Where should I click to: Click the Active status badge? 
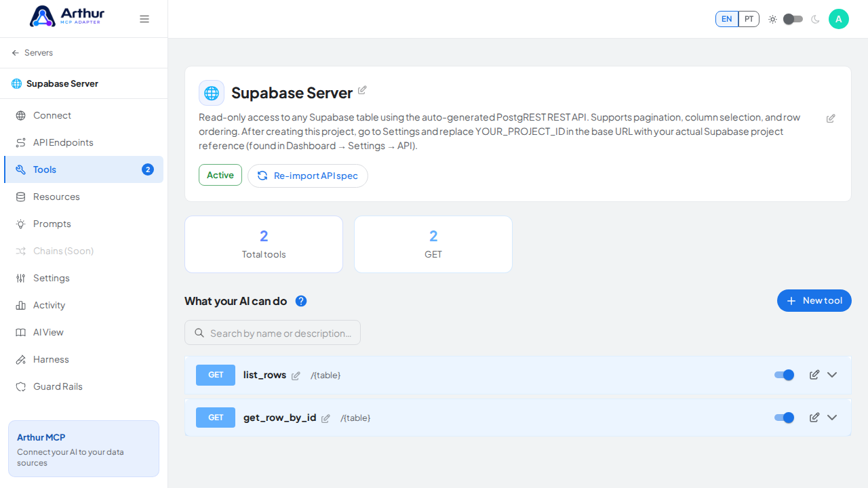click(220, 175)
